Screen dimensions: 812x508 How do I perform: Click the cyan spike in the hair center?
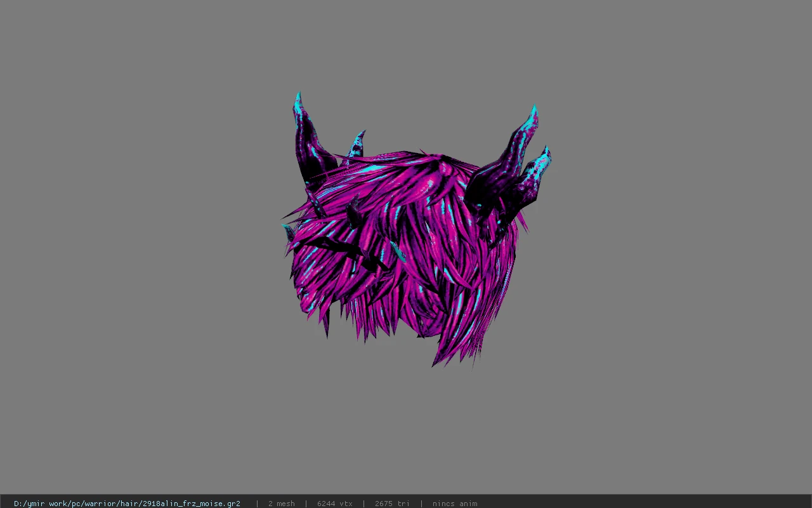tap(398, 251)
